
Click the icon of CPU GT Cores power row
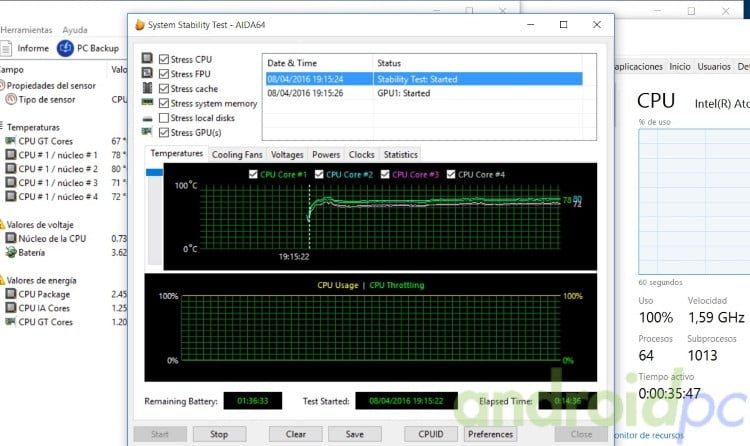pyautogui.click(x=10, y=322)
